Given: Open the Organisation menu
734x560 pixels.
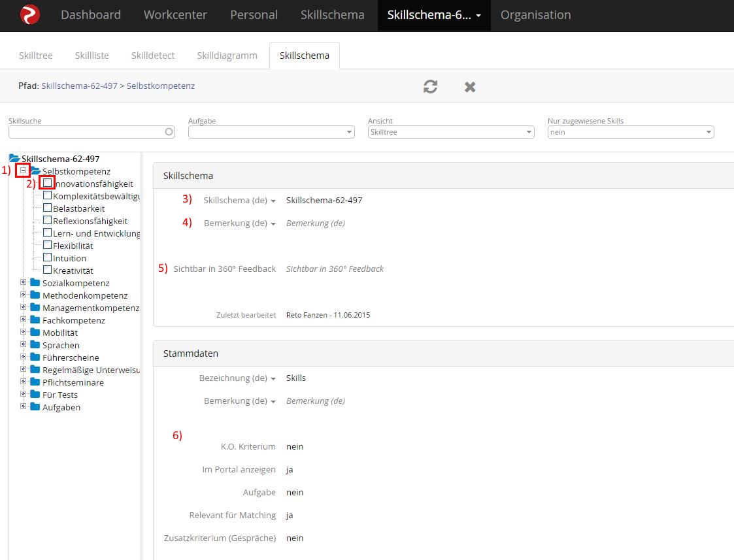Looking at the screenshot, I should [x=535, y=15].
